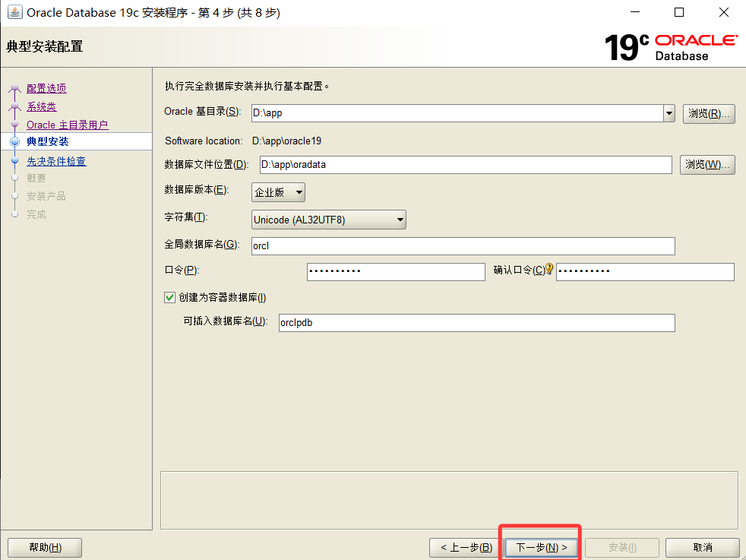Maximize the installer window
Image resolution: width=746 pixels, height=560 pixels.
click(679, 12)
